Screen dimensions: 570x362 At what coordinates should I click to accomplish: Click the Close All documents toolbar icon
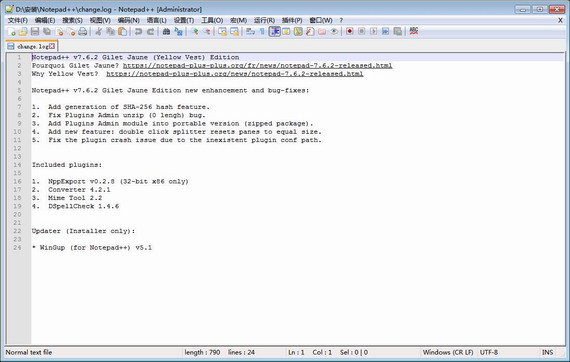click(x=71, y=32)
